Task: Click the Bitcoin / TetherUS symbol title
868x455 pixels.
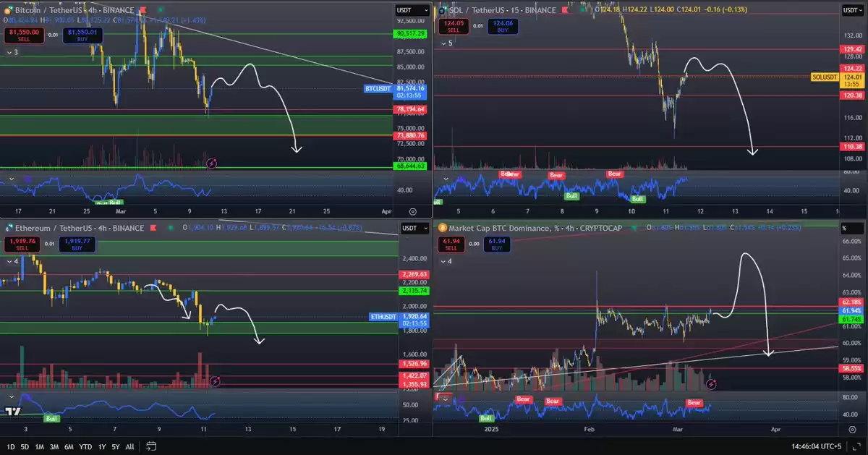Action: click(49, 10)
